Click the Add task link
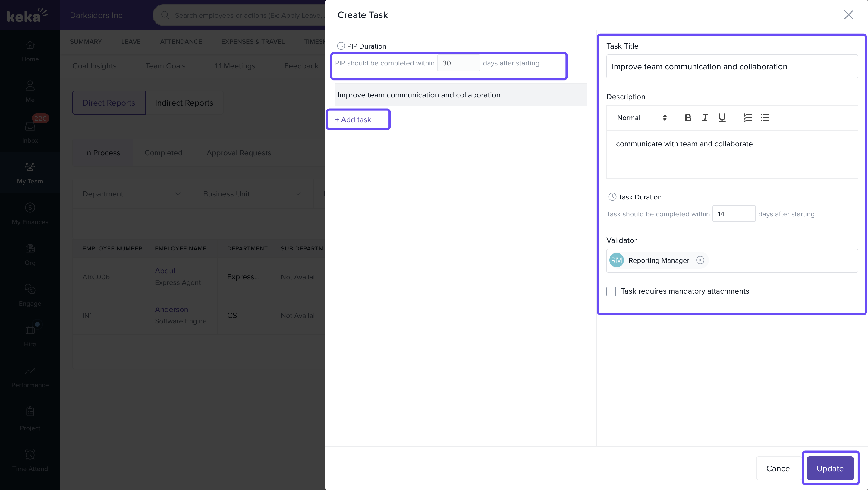Screen dimensions: 868x490 (353, 120)
